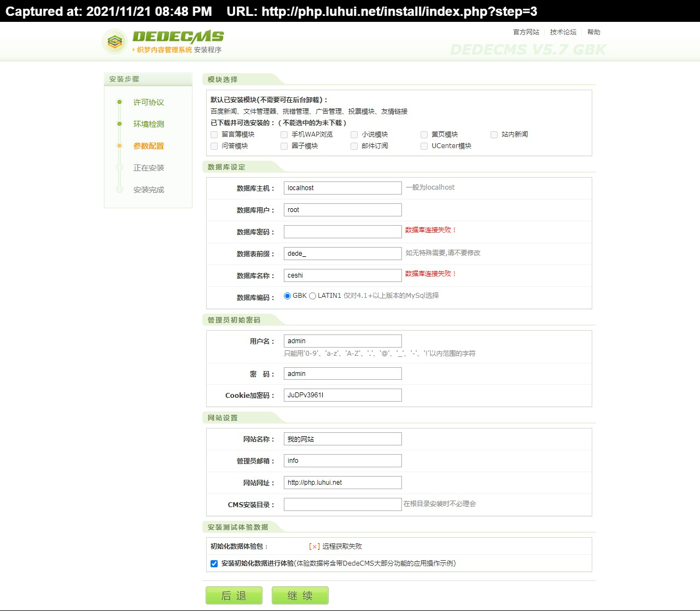Check the 圈子模块 checkbox
The height and width of the screenshot is (611, 700).
coord(284,146)
